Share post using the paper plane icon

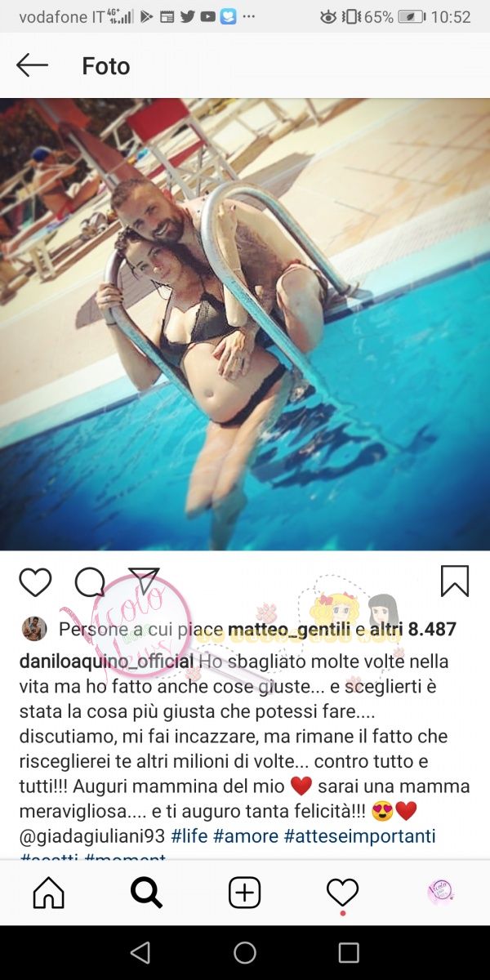pyautogui.click(x=144, y=581)
